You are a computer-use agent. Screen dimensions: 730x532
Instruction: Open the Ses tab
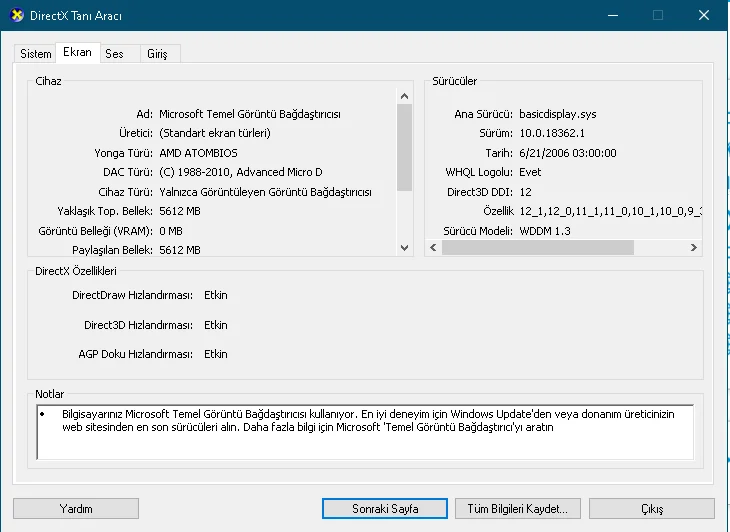click(115, 54)
